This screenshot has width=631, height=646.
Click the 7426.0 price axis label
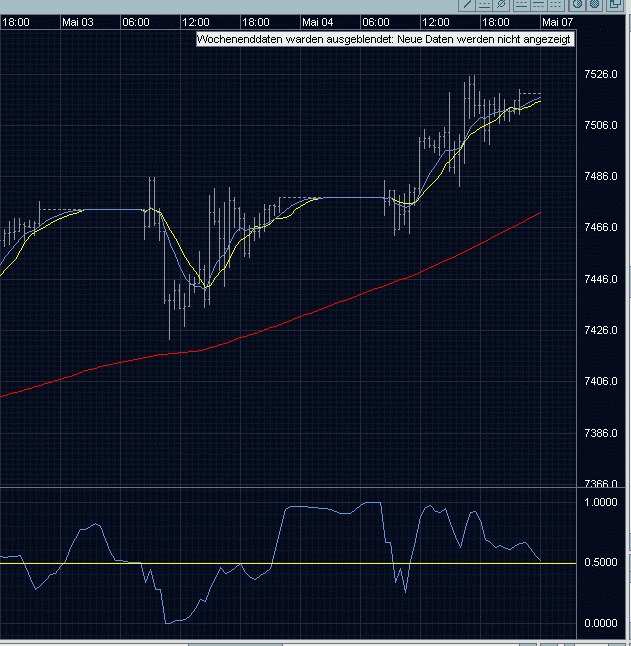tap(601, 330)
